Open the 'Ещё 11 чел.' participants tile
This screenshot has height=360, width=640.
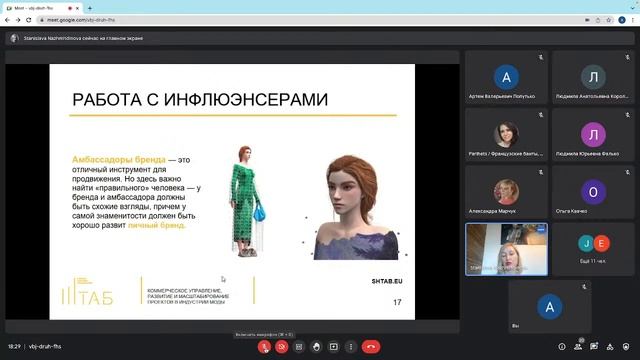pyautogui.click(x=593, y=249)
